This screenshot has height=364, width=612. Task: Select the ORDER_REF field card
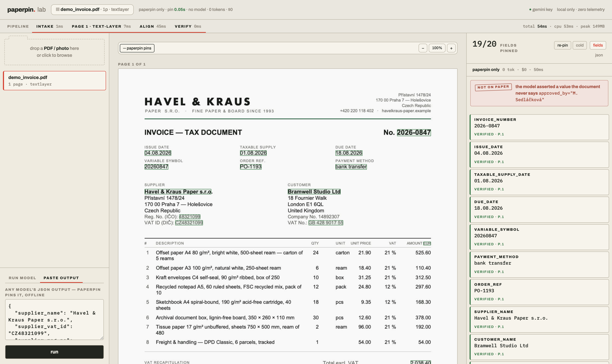pyautogui.click(x=539, y=292)
